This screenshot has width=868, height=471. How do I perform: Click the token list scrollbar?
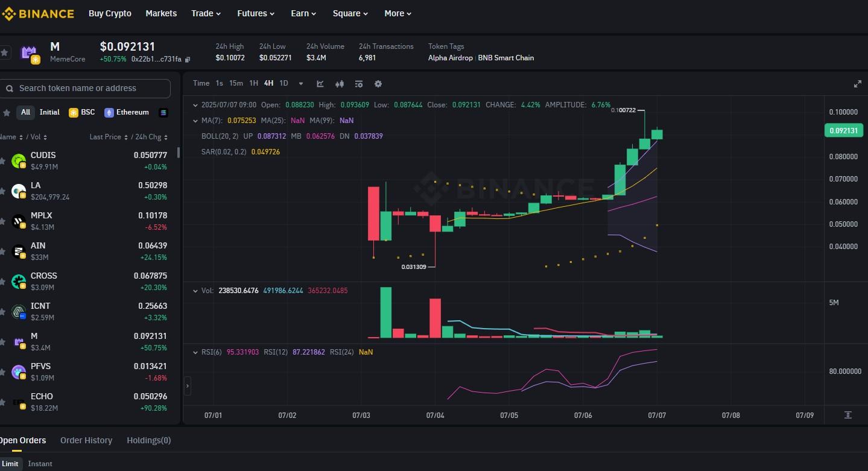[178, 153]
